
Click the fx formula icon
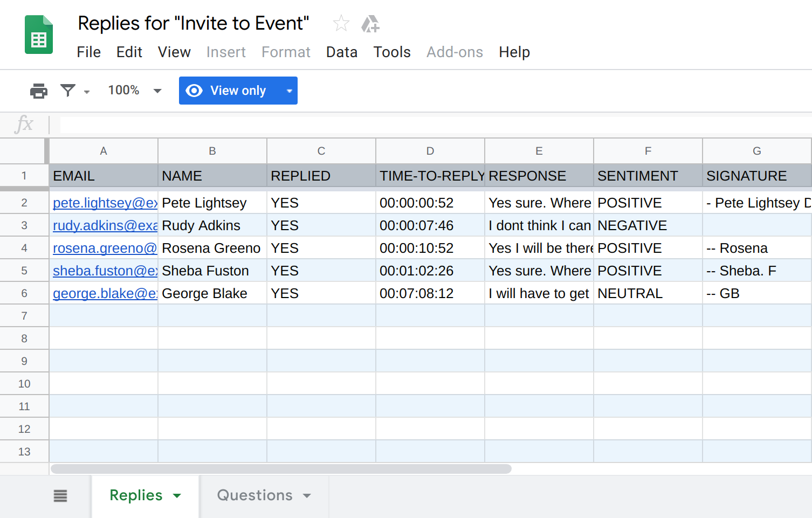coord(24,125)
